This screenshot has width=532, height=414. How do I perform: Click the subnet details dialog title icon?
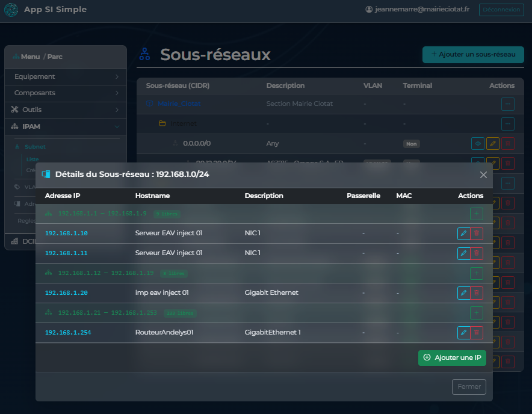pos(46,175)
